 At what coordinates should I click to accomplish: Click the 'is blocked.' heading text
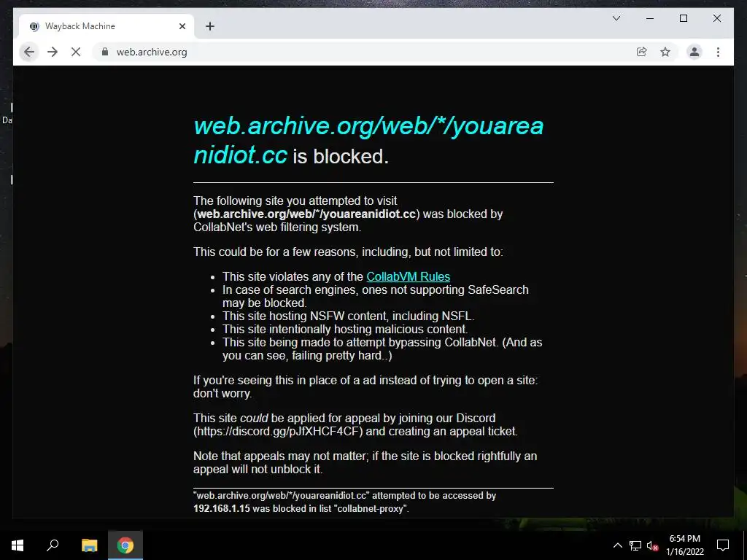341,157
